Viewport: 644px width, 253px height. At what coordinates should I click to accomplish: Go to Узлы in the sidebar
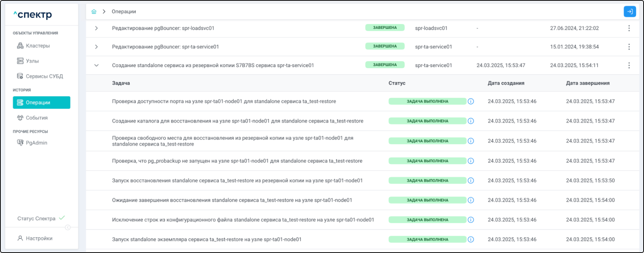coord(32,61)
